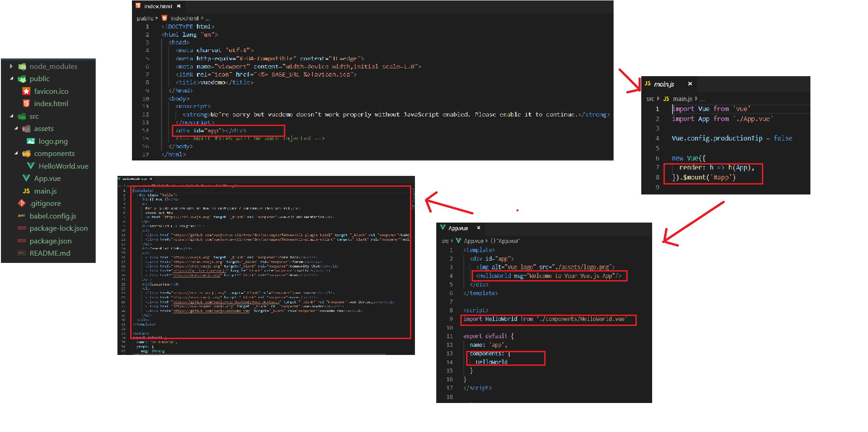
Task: Select the index.html editor tab
Action: coord(158,6)
